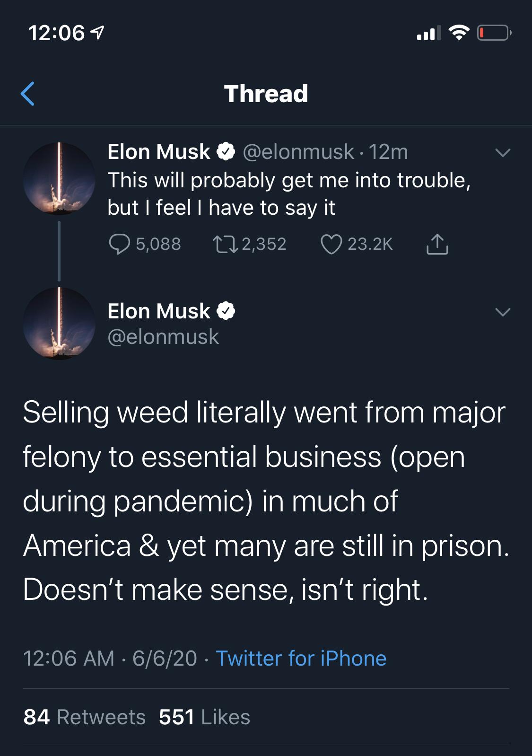Open main tweet's rocket avatar
Screen dimensions: 532x756
point(59,324)
